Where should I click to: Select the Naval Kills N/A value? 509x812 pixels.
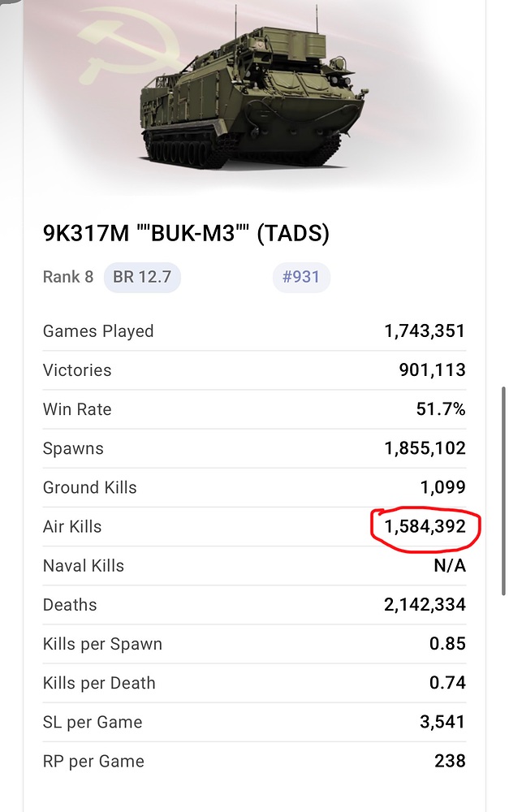point(449,566)
